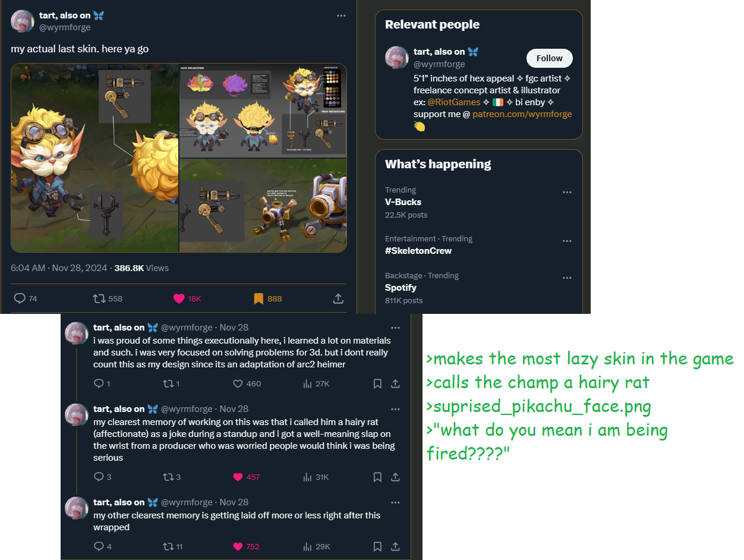Share the main tweet via share icon

pyautogui.click(x=338, y=298)
